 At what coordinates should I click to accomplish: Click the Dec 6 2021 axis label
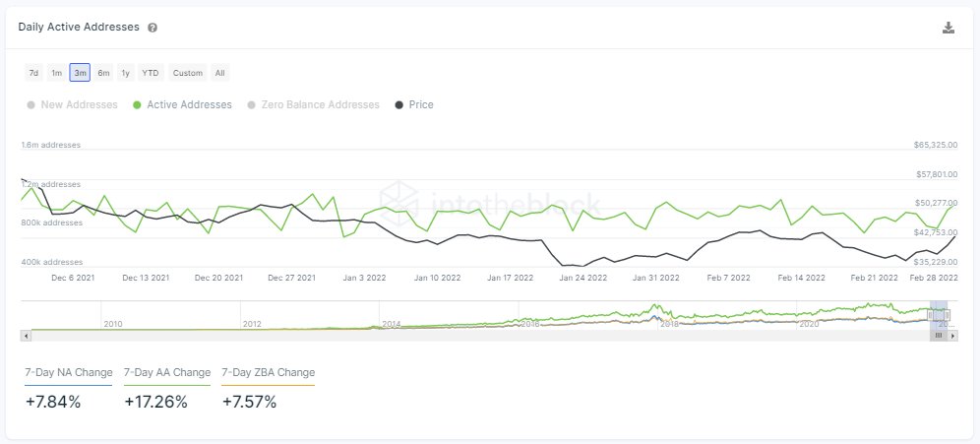[x=73, y=278]
